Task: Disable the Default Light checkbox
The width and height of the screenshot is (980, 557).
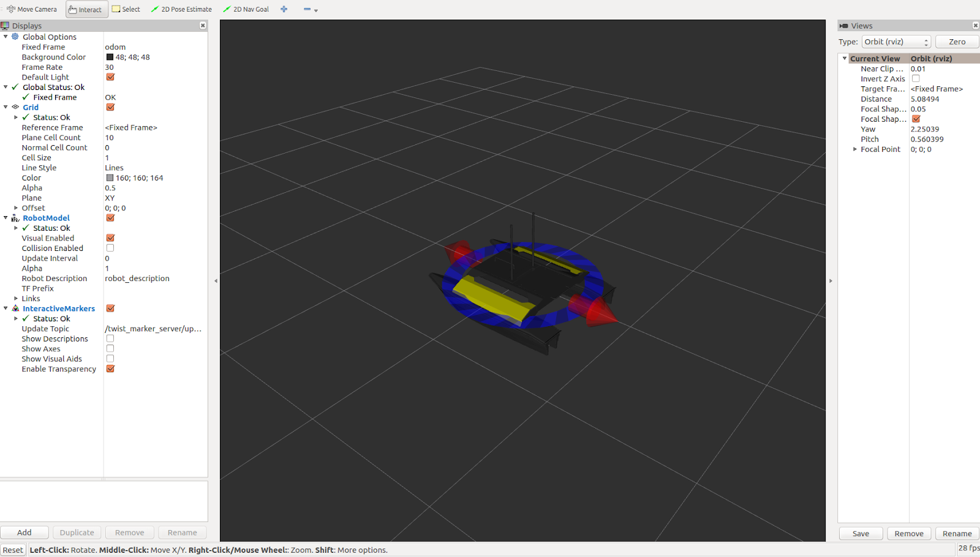Action: 110,77
